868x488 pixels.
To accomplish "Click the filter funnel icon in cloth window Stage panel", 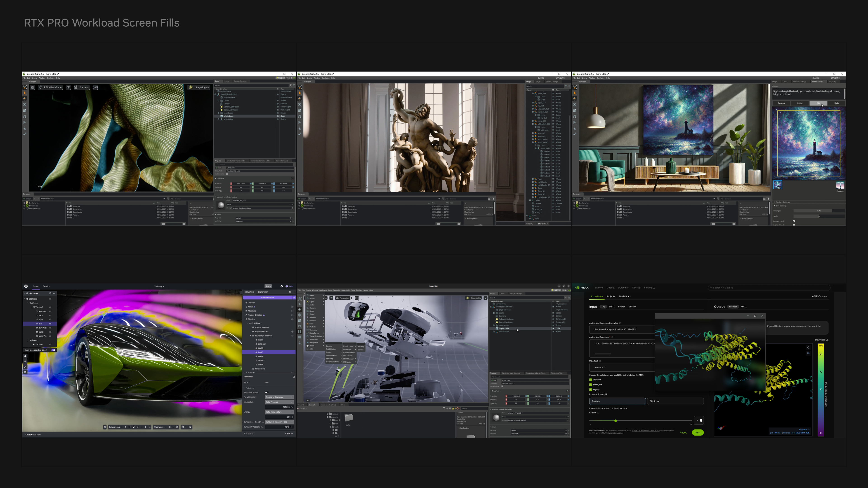I will [291, 86].
